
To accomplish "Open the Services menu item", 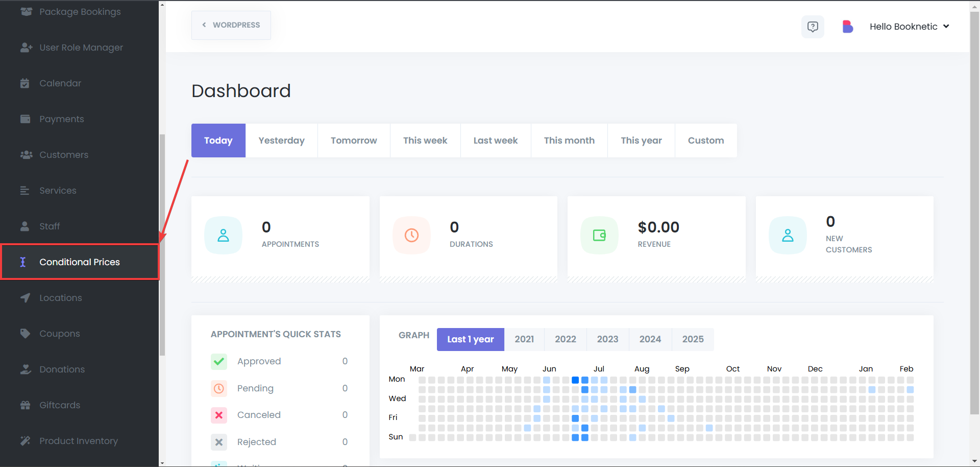I will click(58, 191).
